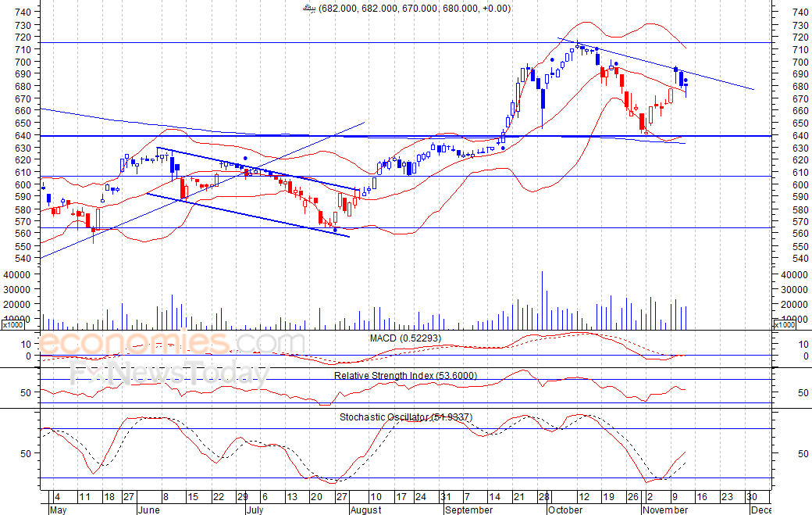Click the x1000 volume multiplier on the left
The width and height of the screenshot is (812, 515).
tap(13, 325)
